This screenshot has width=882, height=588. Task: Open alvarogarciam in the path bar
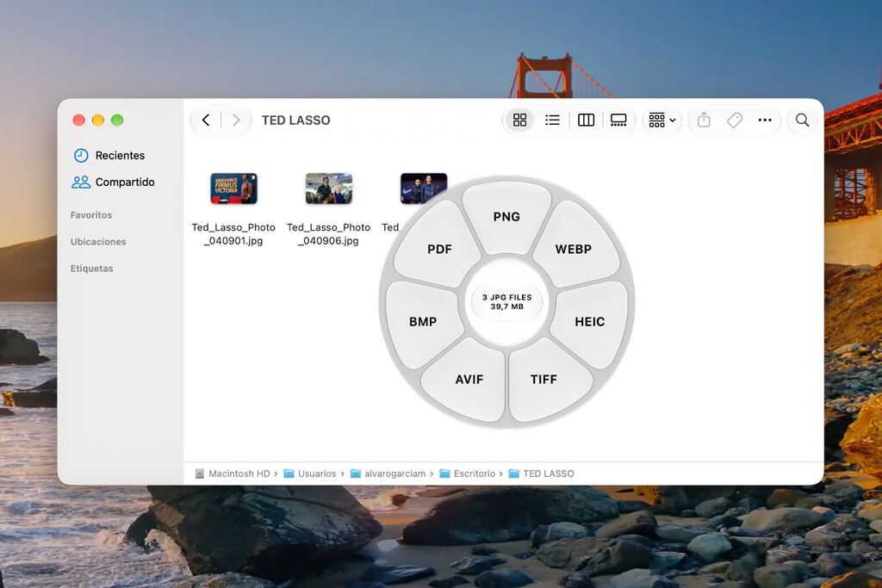[x=388, y=473]
